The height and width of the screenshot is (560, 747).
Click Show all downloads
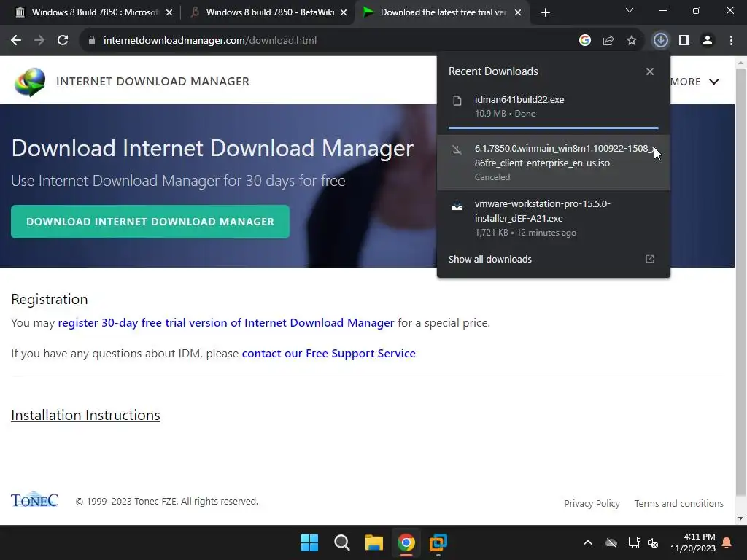(x=489, y=259)
